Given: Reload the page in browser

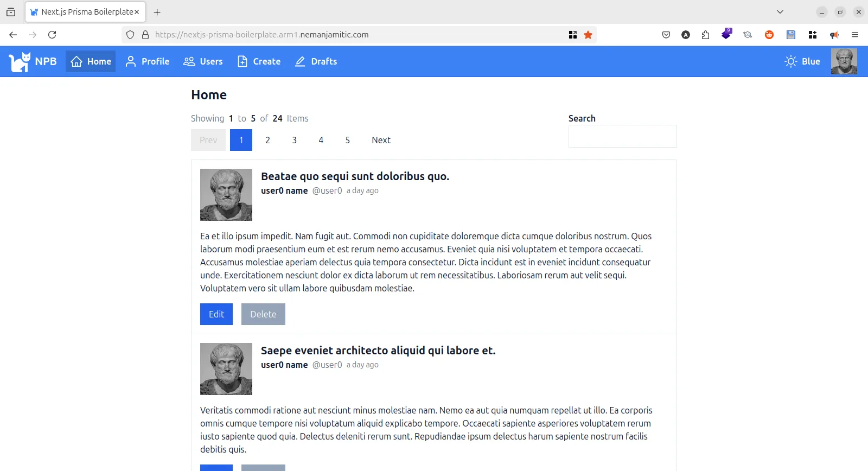Looking at the screenshot, I should [52, 35].
